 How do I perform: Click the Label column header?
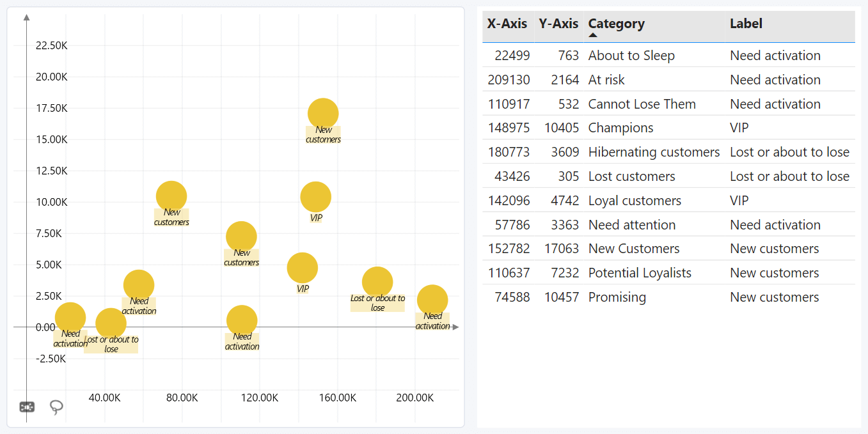(x=746, y=24)
